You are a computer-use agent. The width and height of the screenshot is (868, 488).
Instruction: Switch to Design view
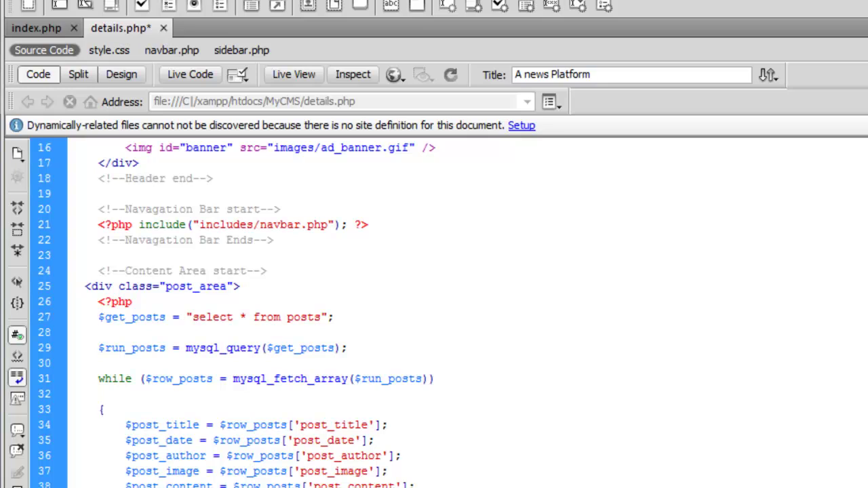(121, 75)
